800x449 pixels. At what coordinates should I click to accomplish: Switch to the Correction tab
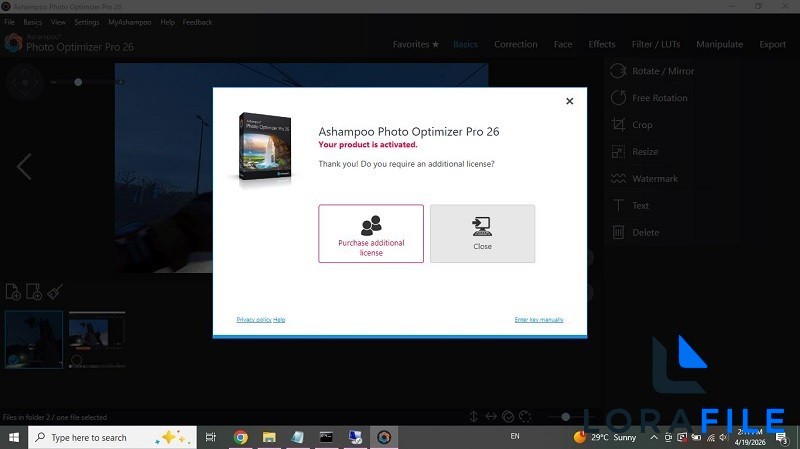click(515, 44)
